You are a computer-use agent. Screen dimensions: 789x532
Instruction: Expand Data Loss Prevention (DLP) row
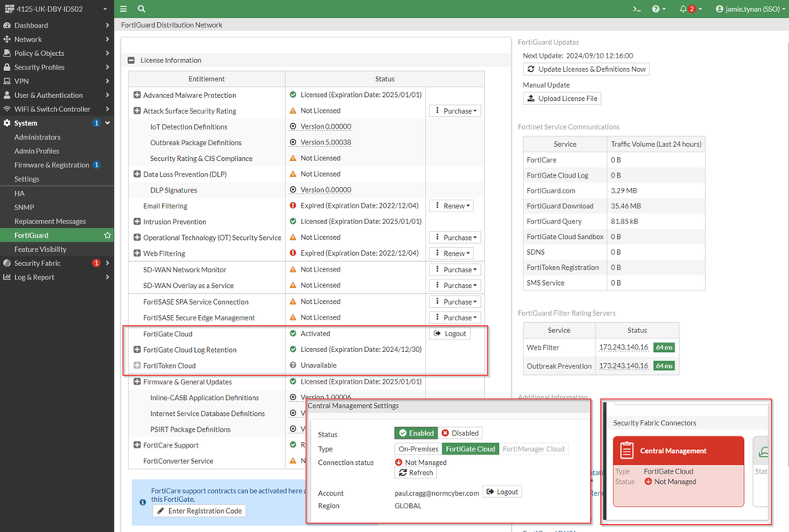point(137,174)
